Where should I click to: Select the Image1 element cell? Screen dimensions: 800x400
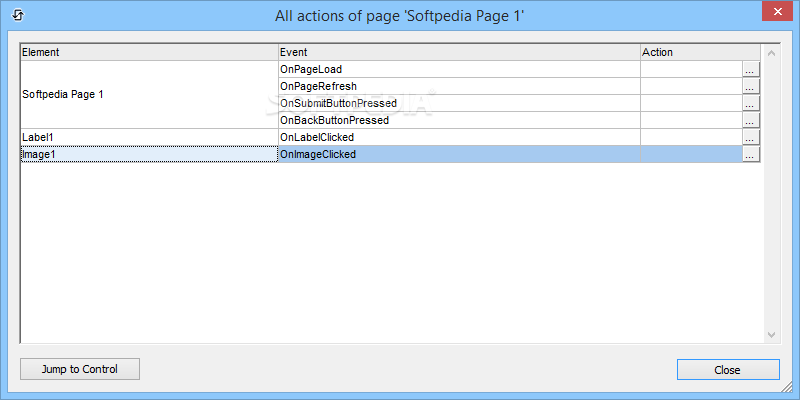[x=149, y=155]
